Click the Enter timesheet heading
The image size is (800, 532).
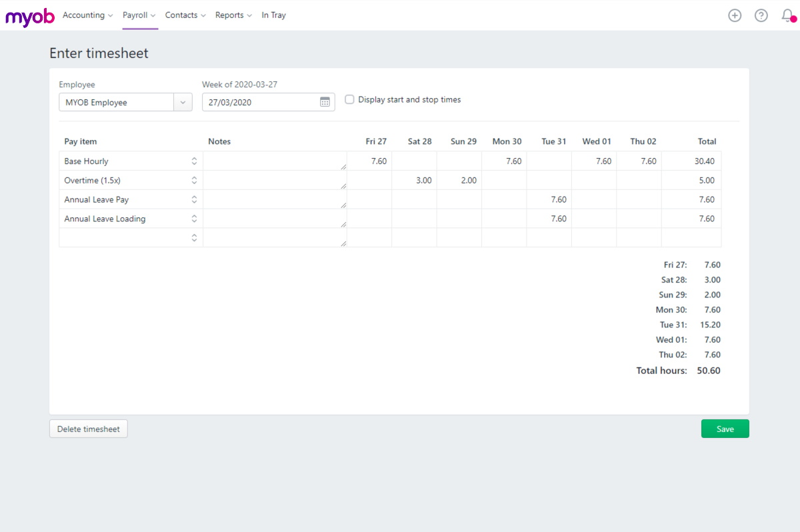99,53
